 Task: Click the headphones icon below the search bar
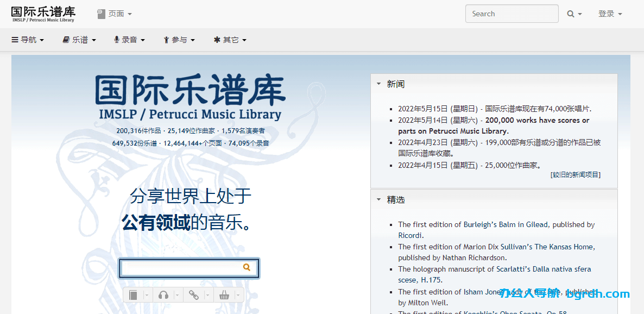(163, 295)
